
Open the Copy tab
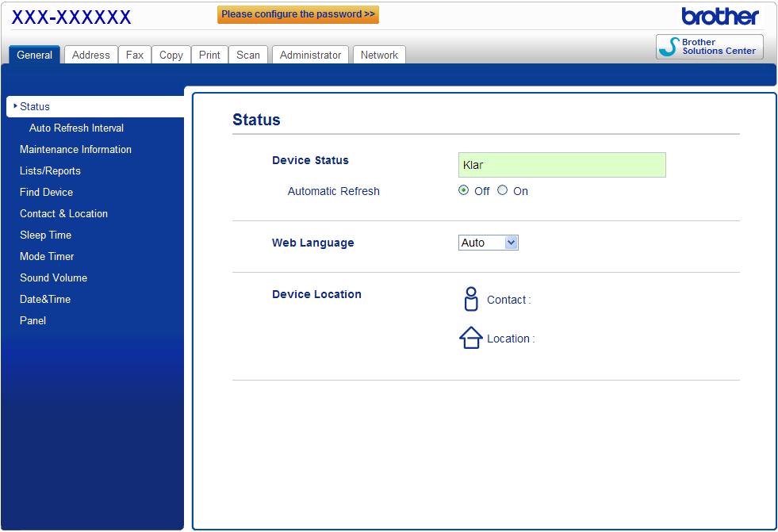[171, 55]
